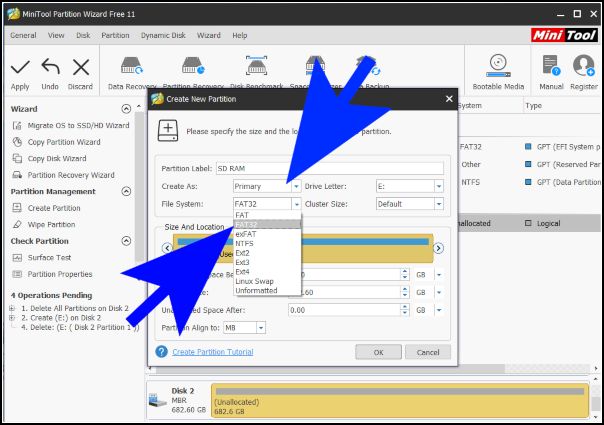Click the Discard X icon
The width and height of the screenshot is (604, 425).
[x=81, y=68]
